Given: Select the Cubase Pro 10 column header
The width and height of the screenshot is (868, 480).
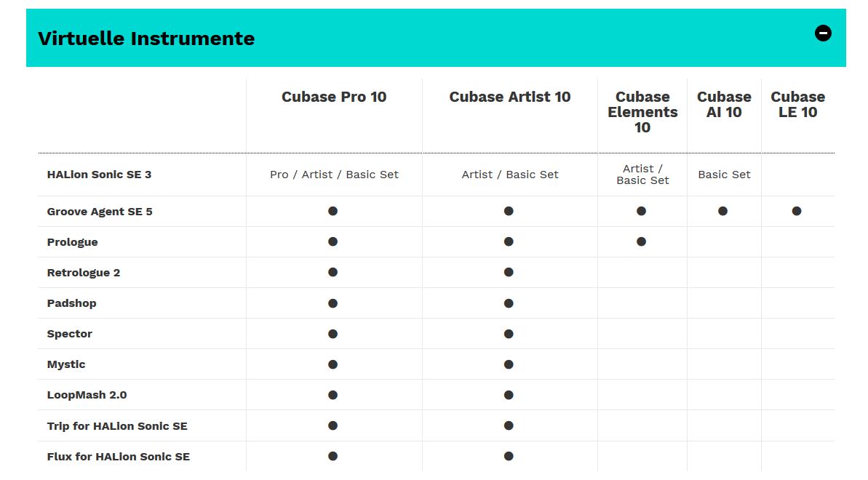Looking at the screenshot, I should tap(334, 97).
